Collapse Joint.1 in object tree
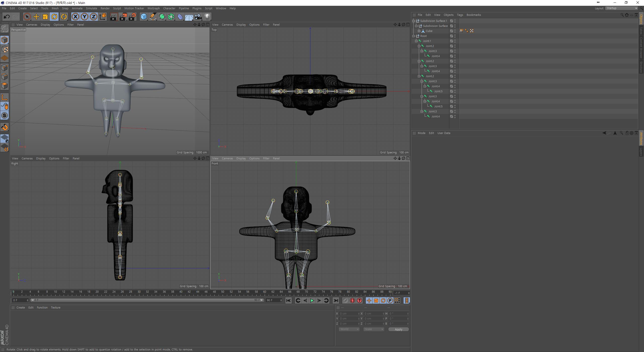644x352 pixels. coord(416,41)
